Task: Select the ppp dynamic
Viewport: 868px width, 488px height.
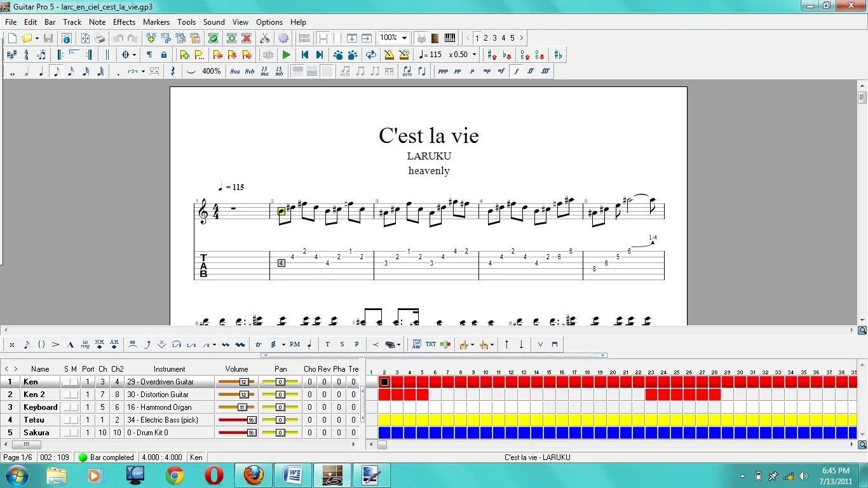Action: click(443, 72)
